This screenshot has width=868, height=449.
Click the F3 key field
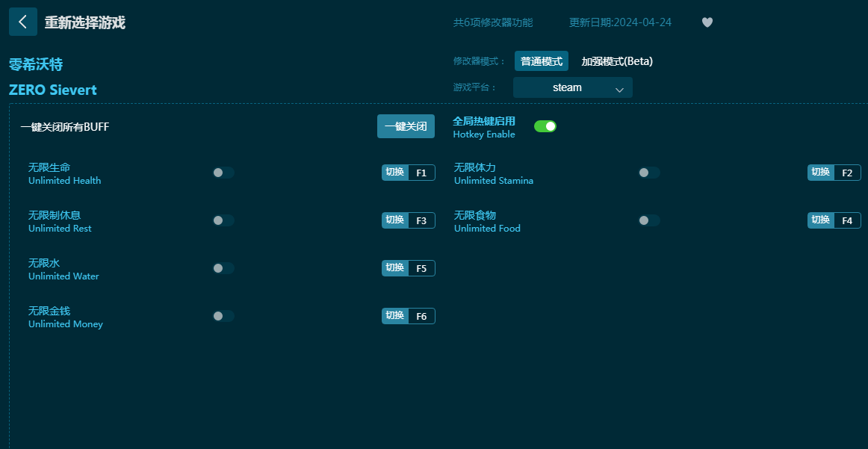pos(421,220)
